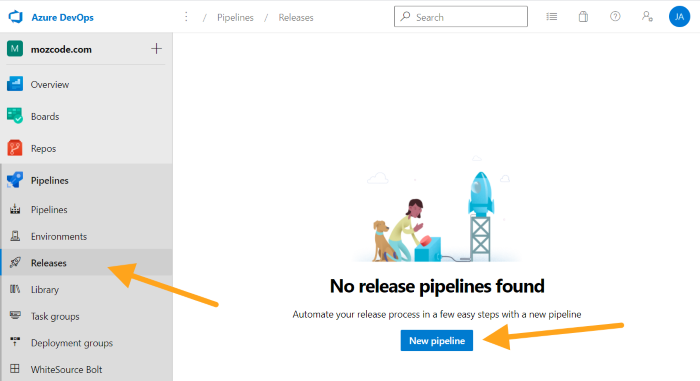This screenshot has width=700, height=381.
Task: Go to Releases breadcrumb
Action: (296, 17)
